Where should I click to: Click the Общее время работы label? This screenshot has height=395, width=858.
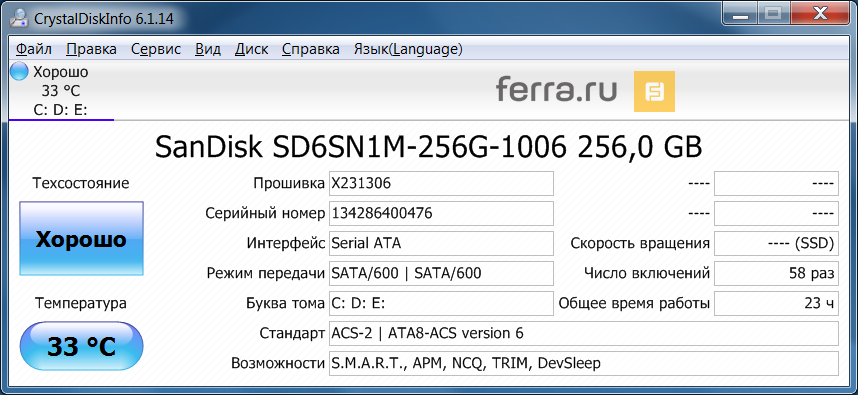coord(634,303)
